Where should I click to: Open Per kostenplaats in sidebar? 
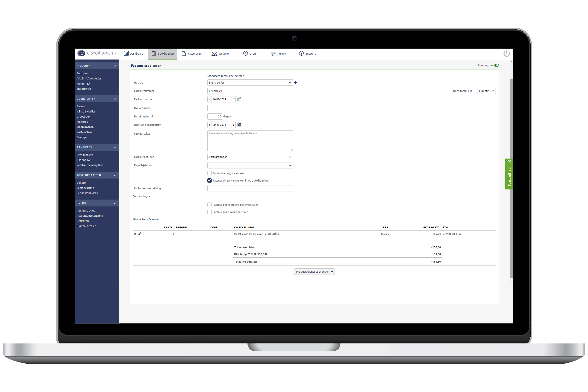click(87, 193)
